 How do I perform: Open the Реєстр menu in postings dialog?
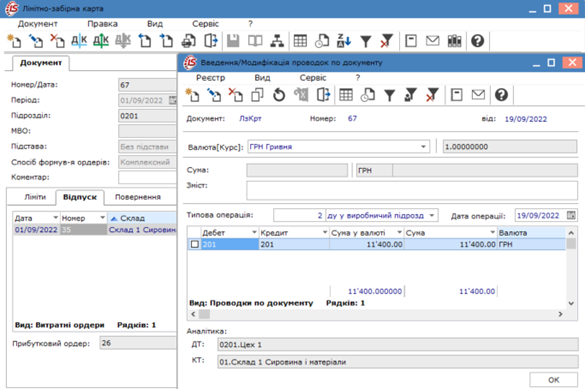210,78
